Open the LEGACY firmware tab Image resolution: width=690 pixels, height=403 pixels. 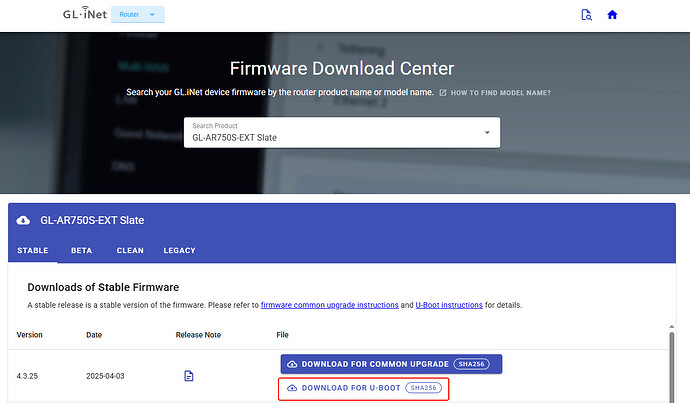(179, 250)
